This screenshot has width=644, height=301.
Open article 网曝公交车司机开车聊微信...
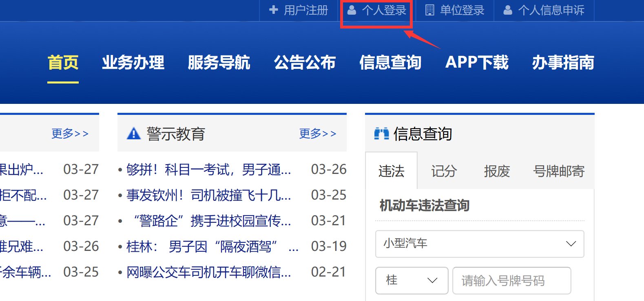coord(209,272)
